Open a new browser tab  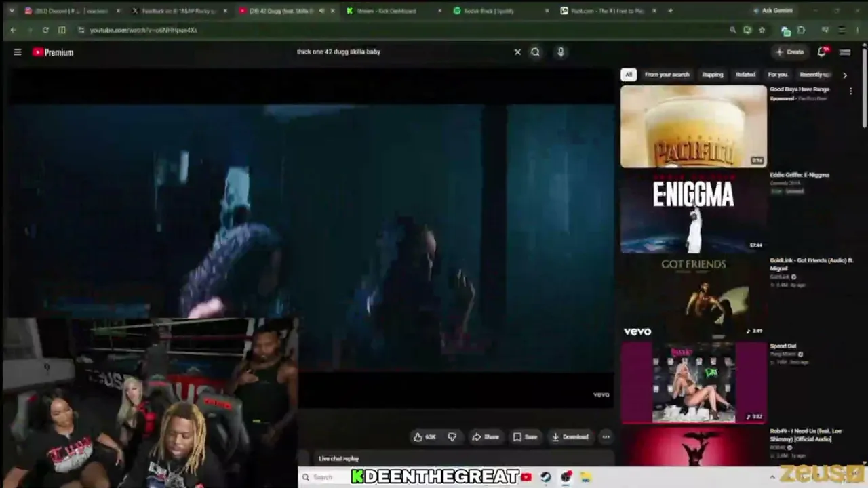pos(670,11)
